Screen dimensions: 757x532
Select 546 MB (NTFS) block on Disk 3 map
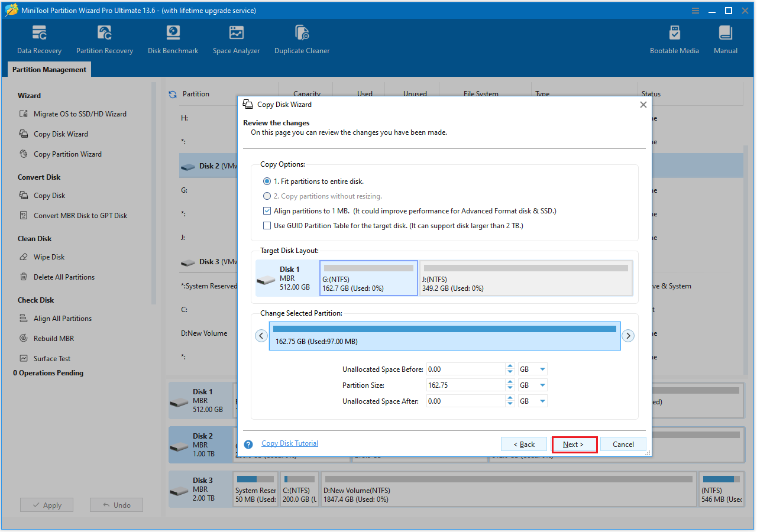(721, 489)
